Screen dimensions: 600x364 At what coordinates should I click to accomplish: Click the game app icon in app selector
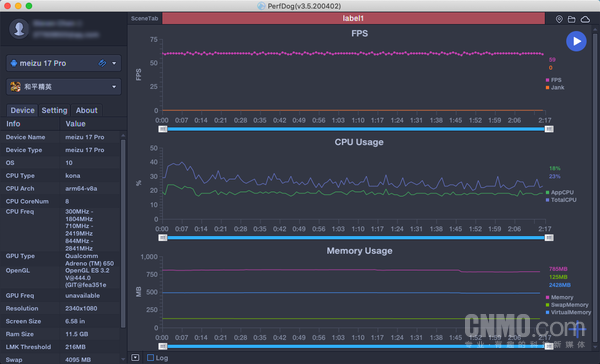click(x=15, y=87)
